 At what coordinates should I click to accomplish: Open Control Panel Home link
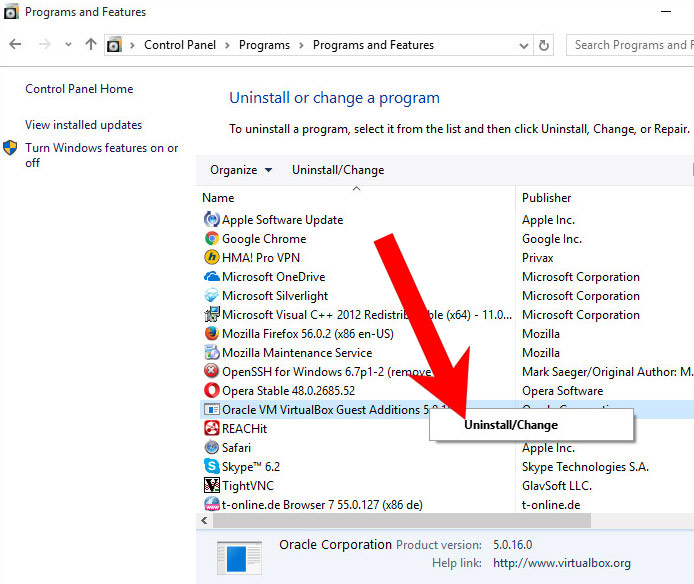coord(79,89)
